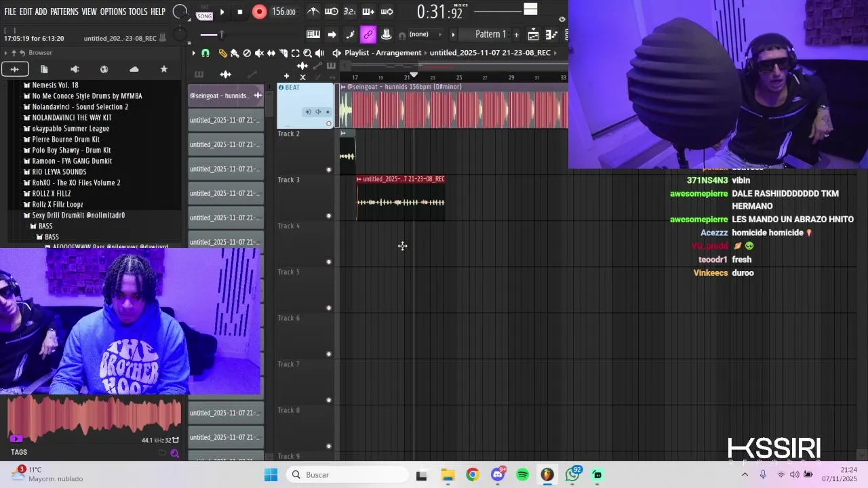Select the Playback tool in playlist toolbar

point(319,53)
